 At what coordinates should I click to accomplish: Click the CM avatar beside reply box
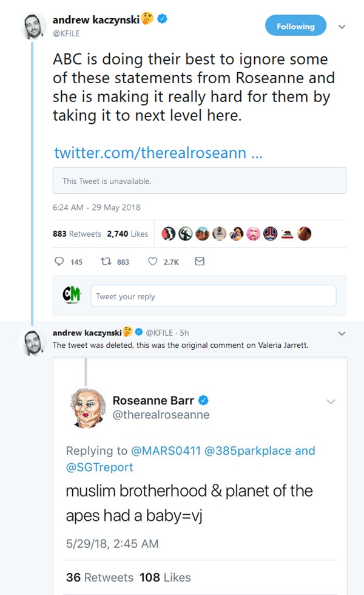pos(72,295)
